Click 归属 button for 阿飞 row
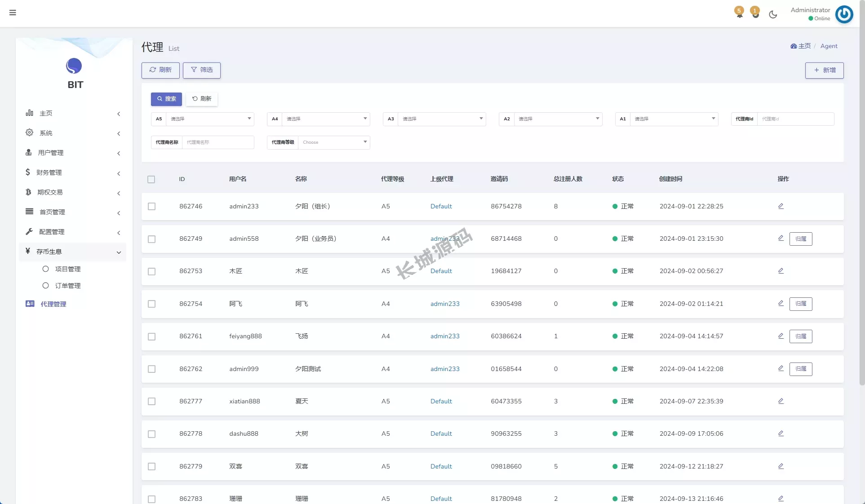 coord(801,304)
